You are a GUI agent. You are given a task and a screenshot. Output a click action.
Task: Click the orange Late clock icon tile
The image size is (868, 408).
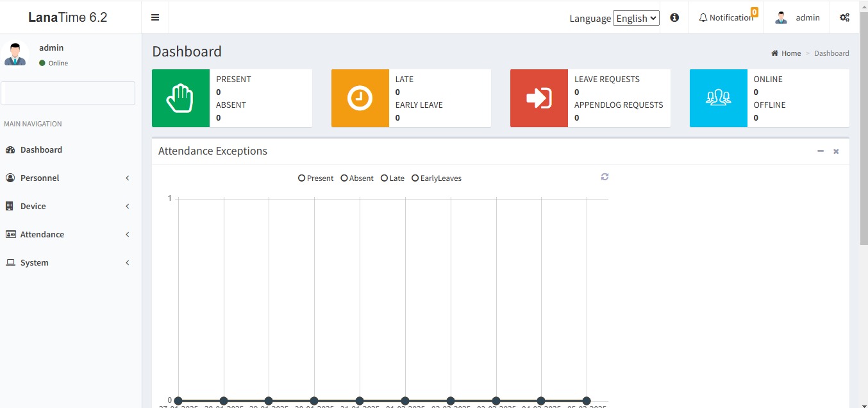(360, 98)
